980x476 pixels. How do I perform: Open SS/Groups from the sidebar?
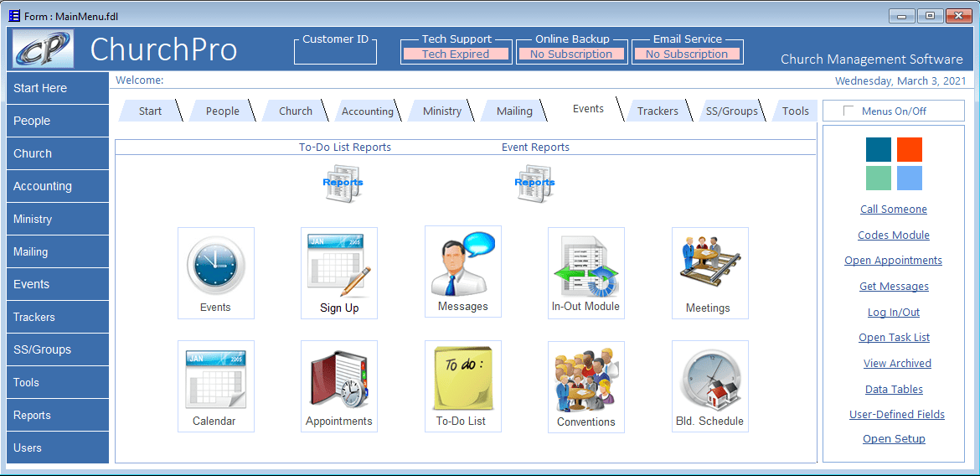pyautogui.click(x=58, y=349)
